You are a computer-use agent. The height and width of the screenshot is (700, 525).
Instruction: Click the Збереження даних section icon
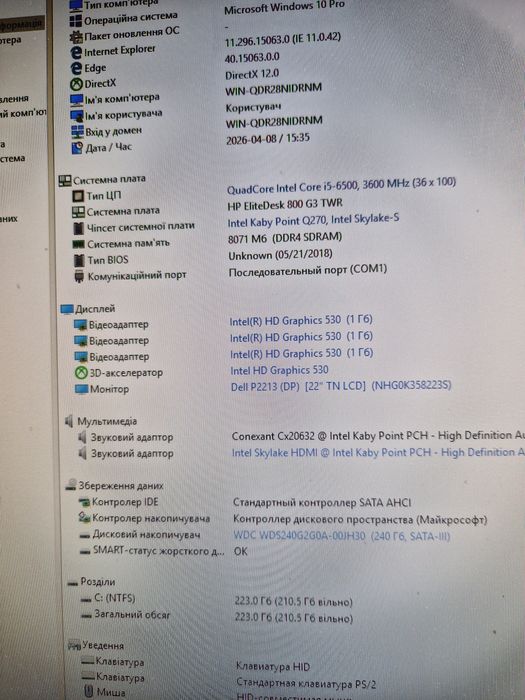71,486
